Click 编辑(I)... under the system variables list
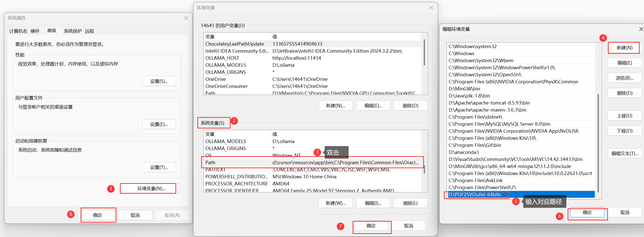Viewport: 644px width, 237px height. [x=373, y=203]
